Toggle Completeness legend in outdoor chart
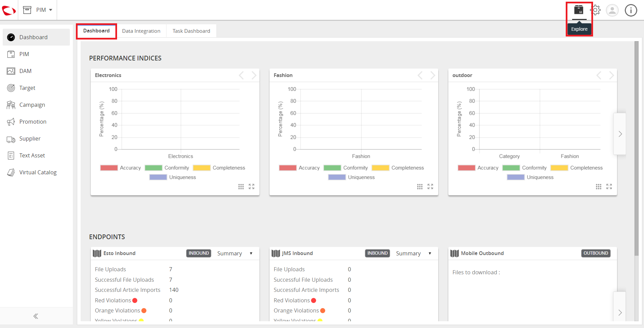 (577, 168)
